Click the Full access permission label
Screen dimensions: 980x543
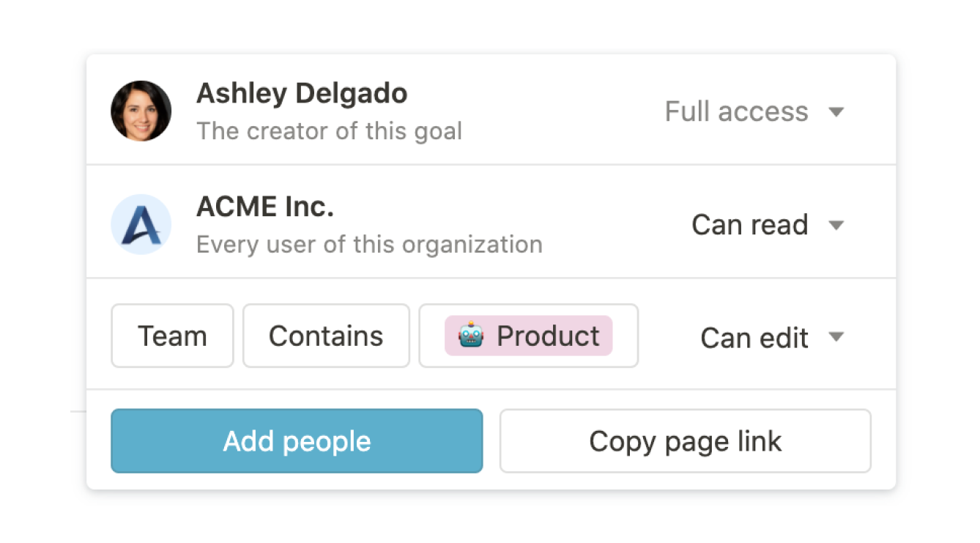pyautogui.click(x=736, y=112)
